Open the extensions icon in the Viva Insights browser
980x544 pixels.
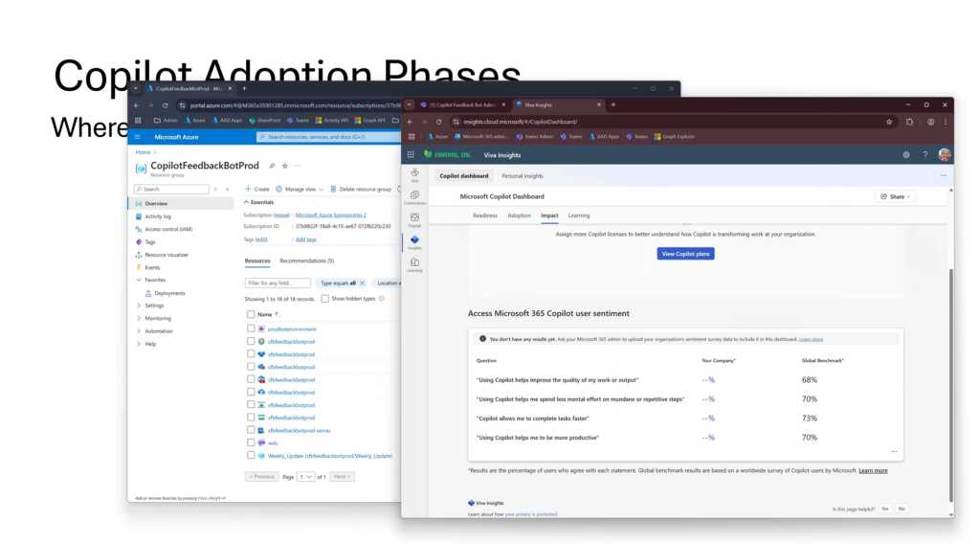click(x=910, y=122)
